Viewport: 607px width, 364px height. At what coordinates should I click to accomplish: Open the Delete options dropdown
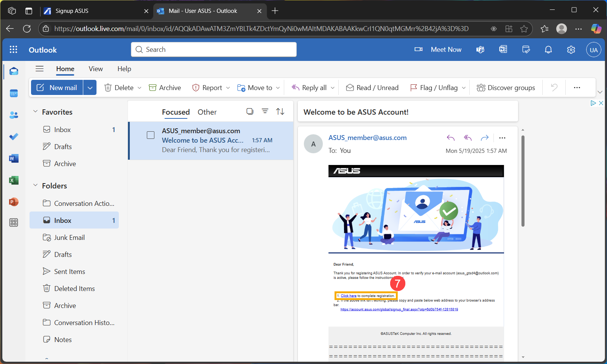coord(139,88)
